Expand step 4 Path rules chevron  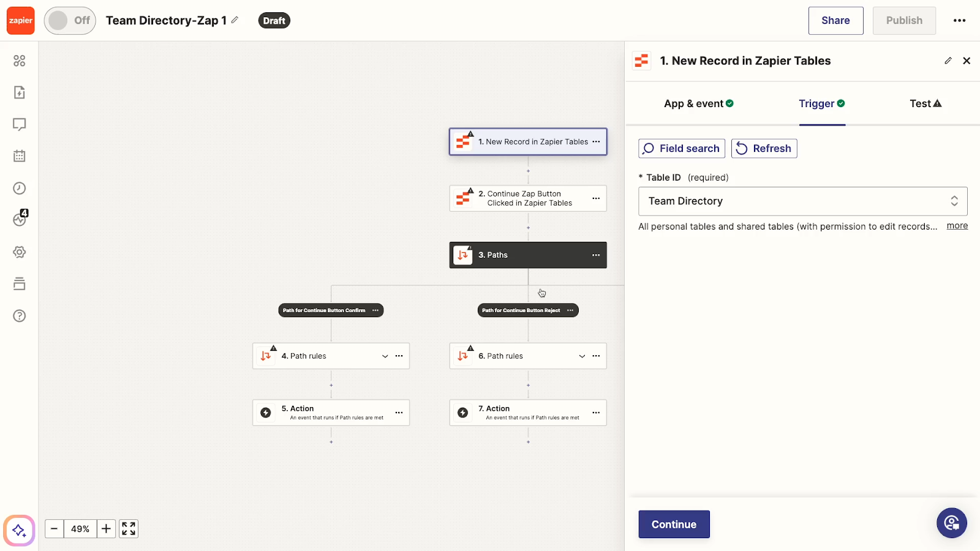(x=385, y=356)
